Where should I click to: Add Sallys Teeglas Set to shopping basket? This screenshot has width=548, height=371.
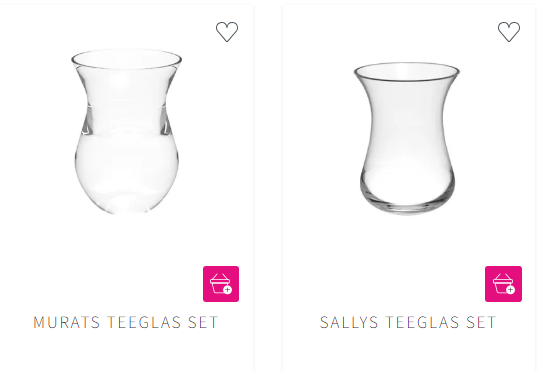pyautogui.click(x=503, y=284)
